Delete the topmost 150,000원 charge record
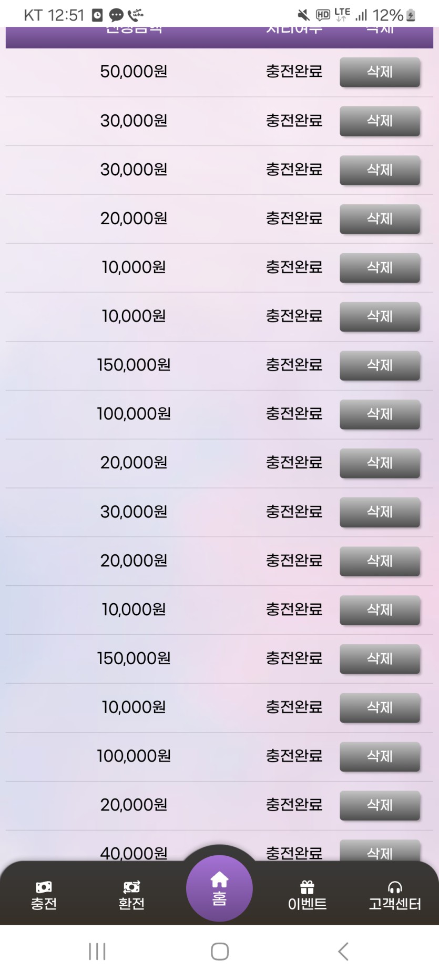This screenshot has width=439, height=980. point(380,365)
